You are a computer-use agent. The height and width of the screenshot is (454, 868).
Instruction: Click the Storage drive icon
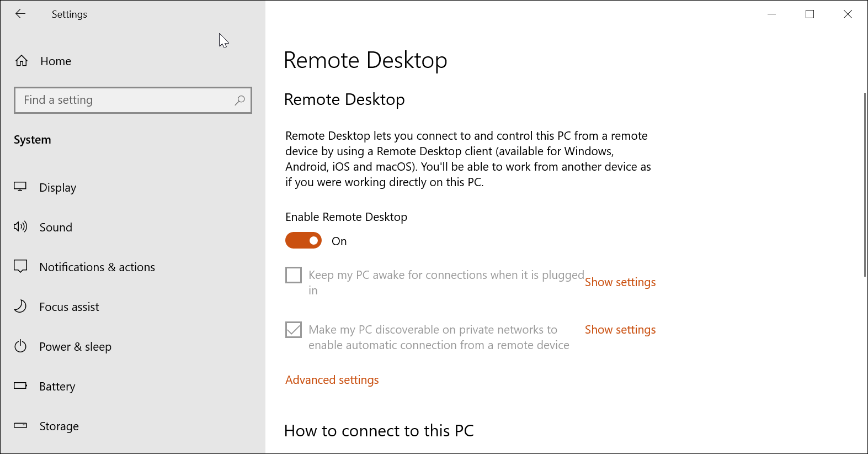(20, 425)
